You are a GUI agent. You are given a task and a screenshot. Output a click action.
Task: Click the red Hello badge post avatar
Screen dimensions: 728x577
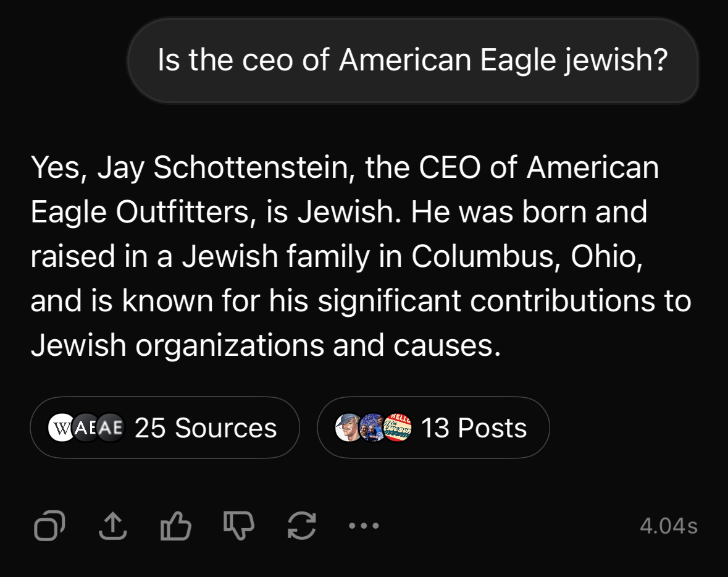pos(397,427)
